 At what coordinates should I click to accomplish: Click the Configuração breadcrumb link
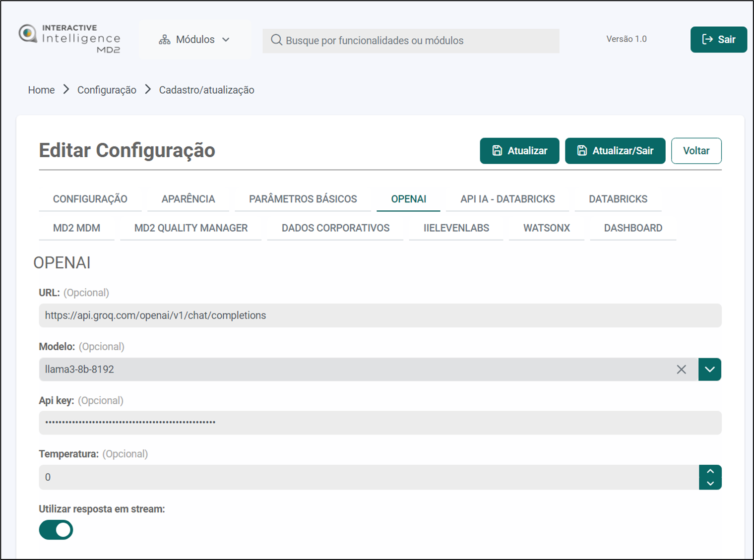coord(107,90)
